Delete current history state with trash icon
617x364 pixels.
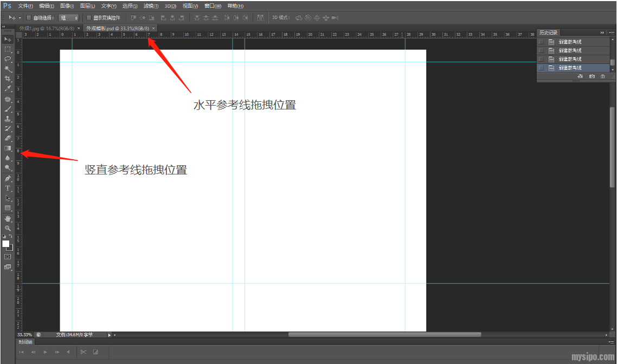pos(602,77)
